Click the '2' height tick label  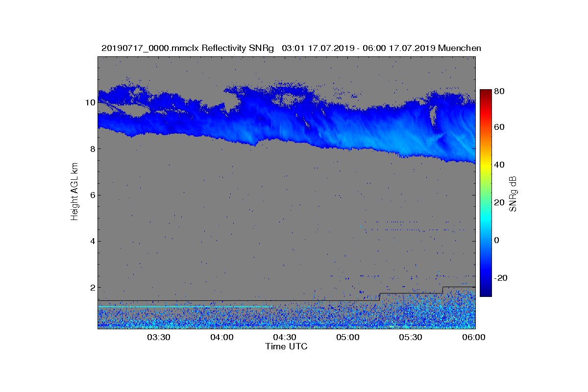coord(92,287)
